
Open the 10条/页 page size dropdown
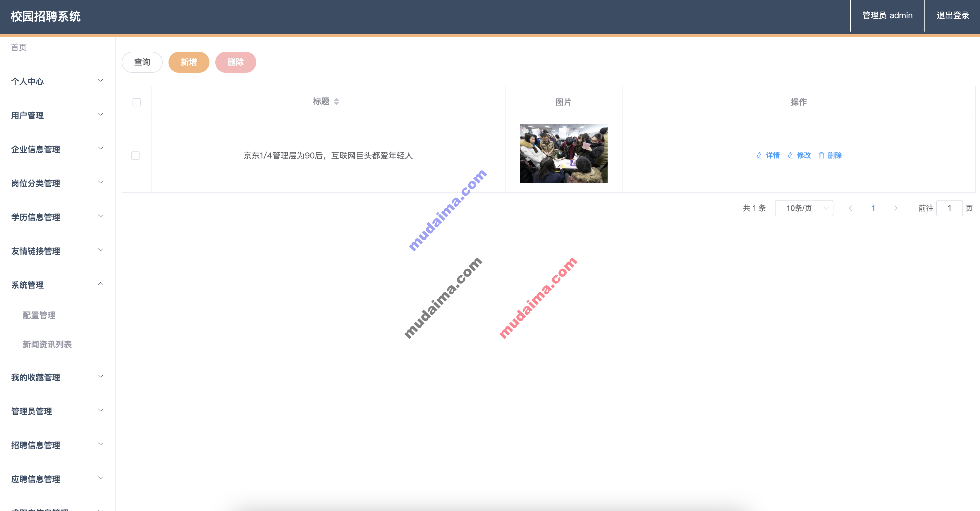pos(804,208)
